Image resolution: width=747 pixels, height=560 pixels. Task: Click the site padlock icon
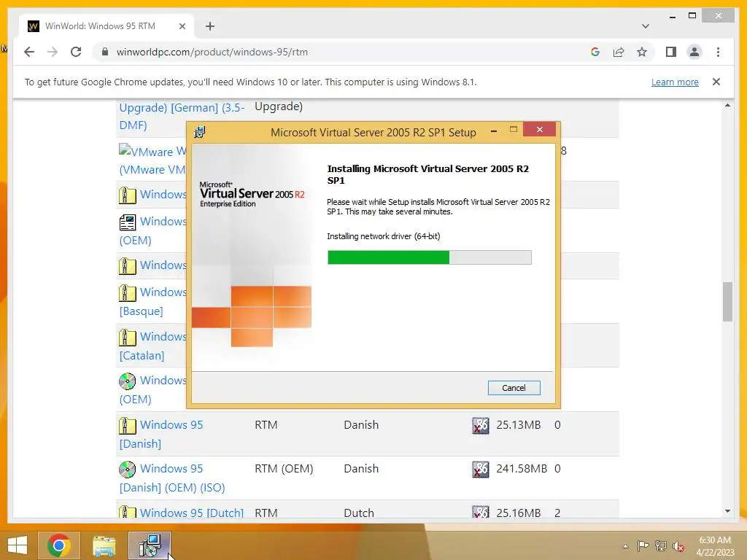click(105, 52)
